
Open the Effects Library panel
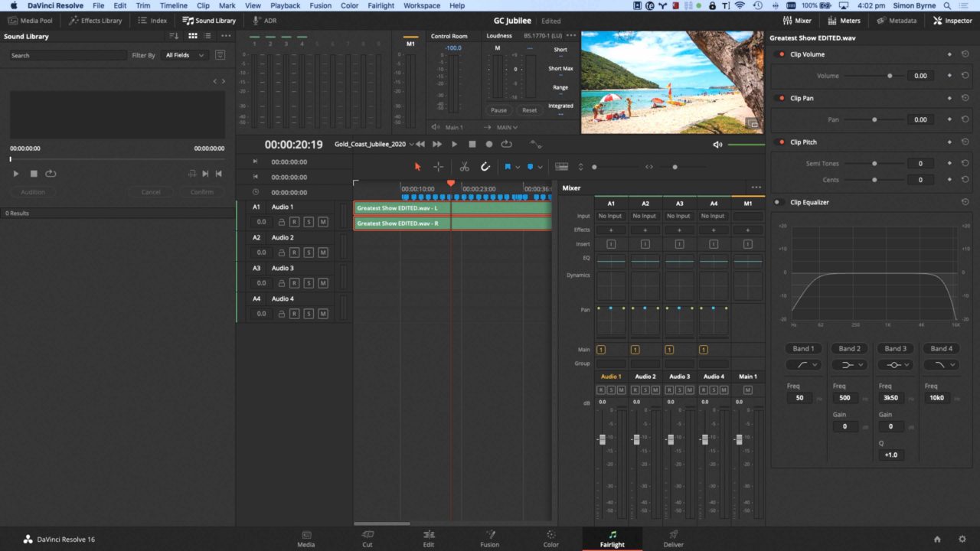coord(95,21)
